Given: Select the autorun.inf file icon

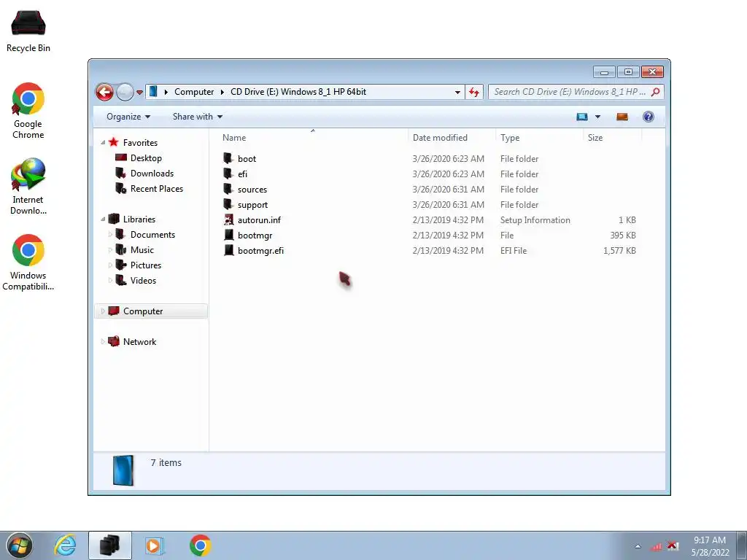Looking at the screenshot, I should [x=228, y=219].
